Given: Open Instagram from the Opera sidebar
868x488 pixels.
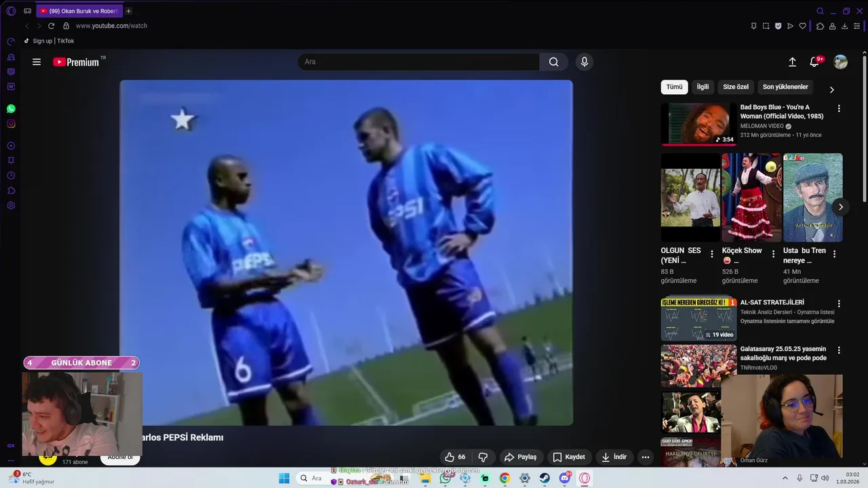Looking at the screenshot, I should coord(11,123).
